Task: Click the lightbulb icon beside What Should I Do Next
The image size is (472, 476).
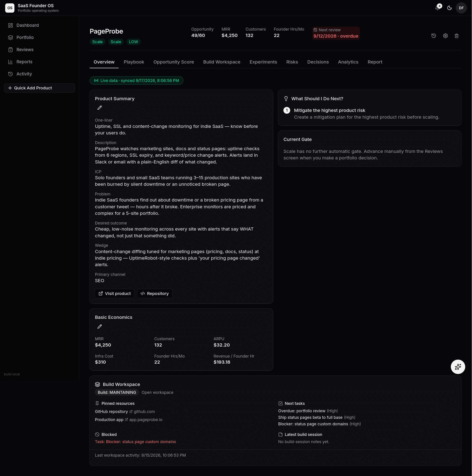Action: 286,99
